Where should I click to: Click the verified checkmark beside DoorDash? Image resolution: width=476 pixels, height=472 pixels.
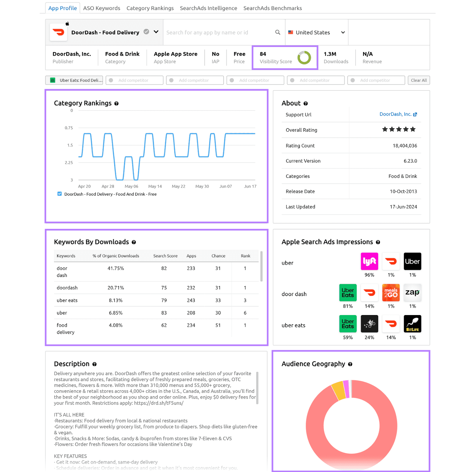[146, 32]
